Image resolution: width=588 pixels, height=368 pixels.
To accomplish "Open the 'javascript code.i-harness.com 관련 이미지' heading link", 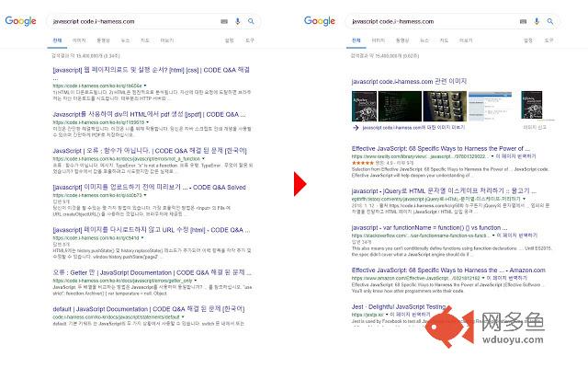I will coord(409,82).
